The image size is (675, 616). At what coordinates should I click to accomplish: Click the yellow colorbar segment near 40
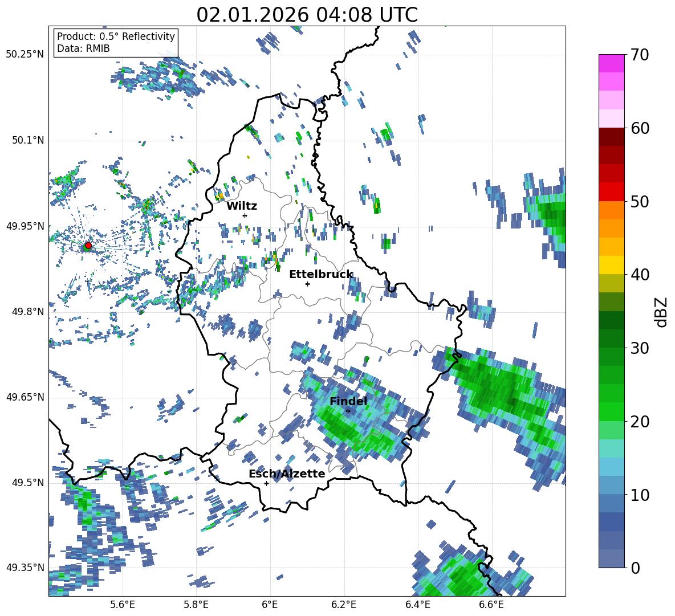[x=611, y=265]
